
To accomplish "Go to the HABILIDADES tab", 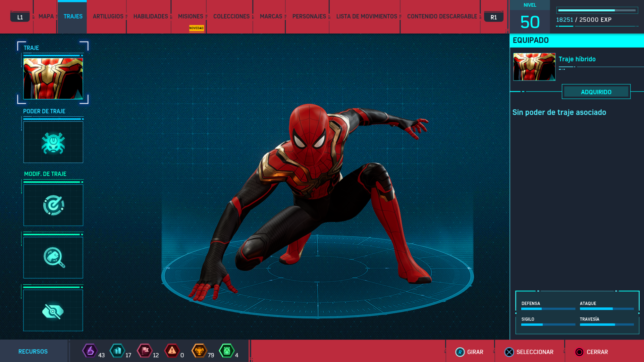I will (151, 16).
